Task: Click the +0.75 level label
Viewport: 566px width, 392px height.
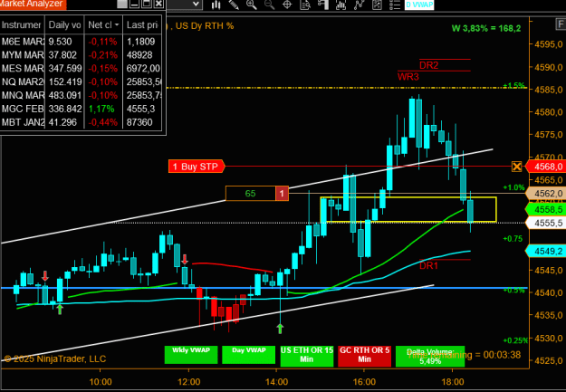Action: (513, 239)
